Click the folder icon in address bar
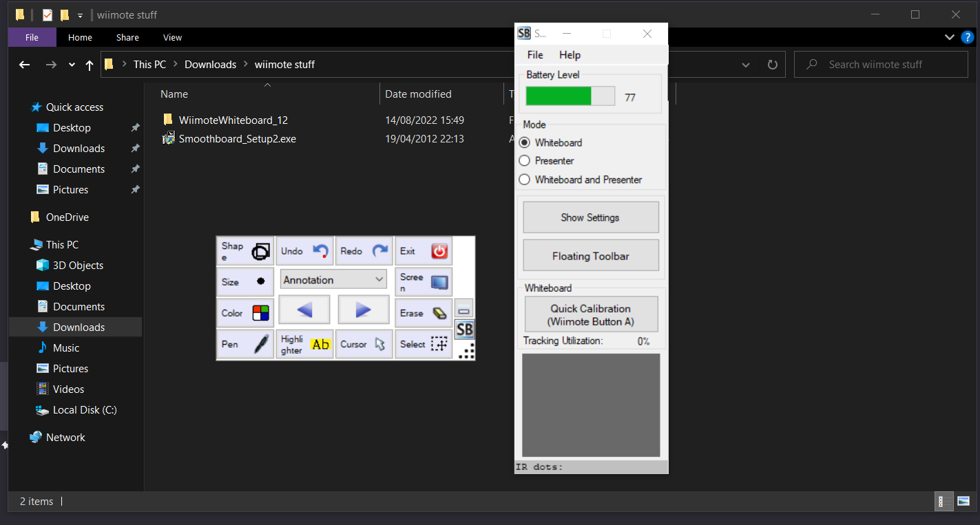Viewport: 980px width, 525px height. (x=109, y=65)
